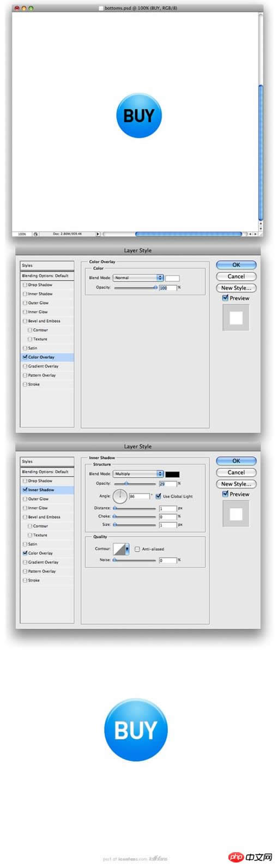
Task: Click the Preview thumbnail in Color Overlay dialog
Action: [236, 318]
